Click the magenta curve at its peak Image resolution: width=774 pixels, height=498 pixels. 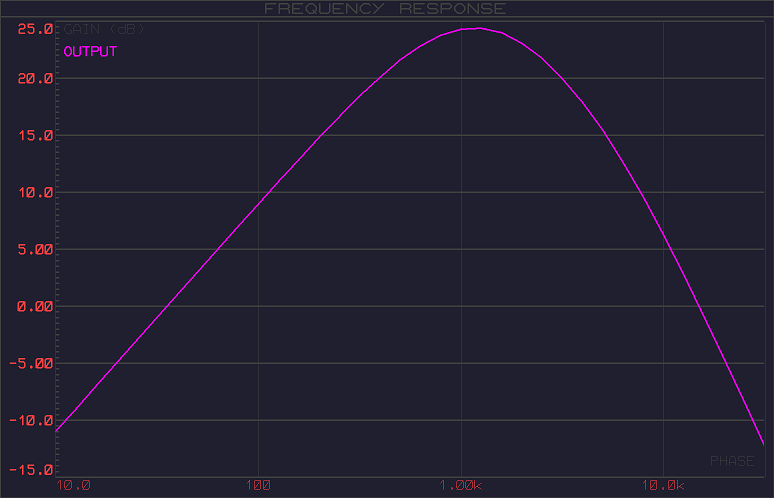click(x=478, y=28)
